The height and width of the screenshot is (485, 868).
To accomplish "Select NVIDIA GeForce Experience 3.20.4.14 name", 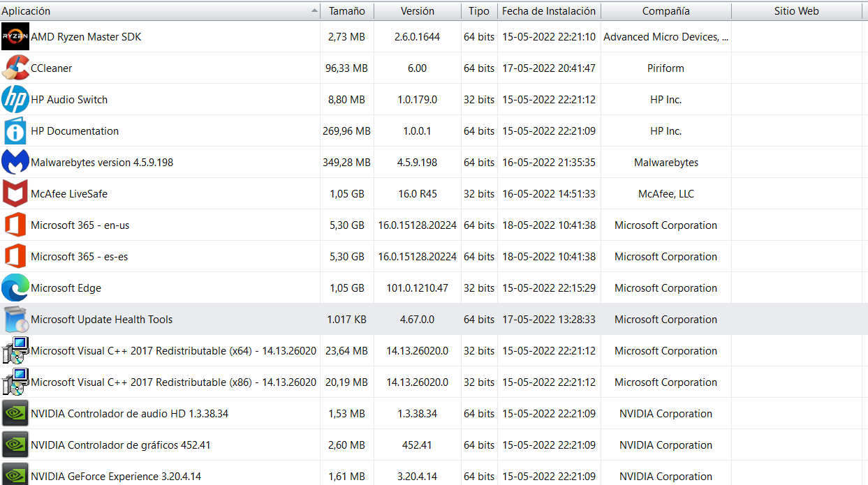I will tap(116, 476).
